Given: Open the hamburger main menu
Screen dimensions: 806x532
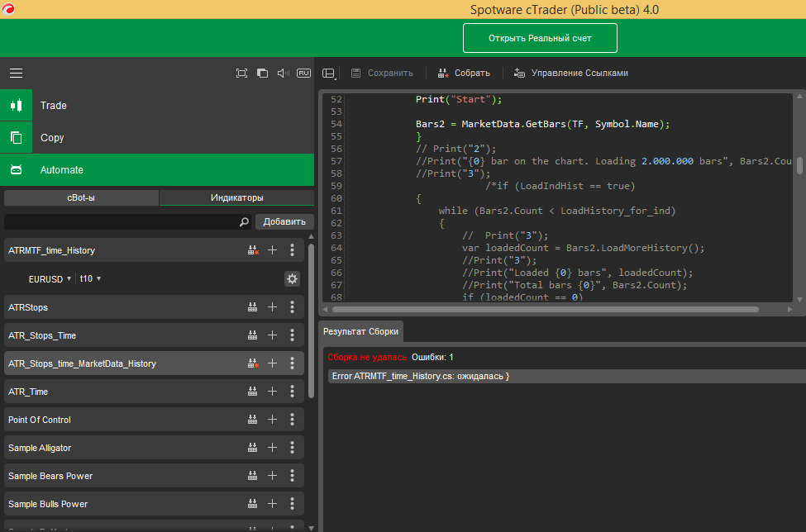Looking at the screenshot, I should pyautogui.click(x=16, y=73).
